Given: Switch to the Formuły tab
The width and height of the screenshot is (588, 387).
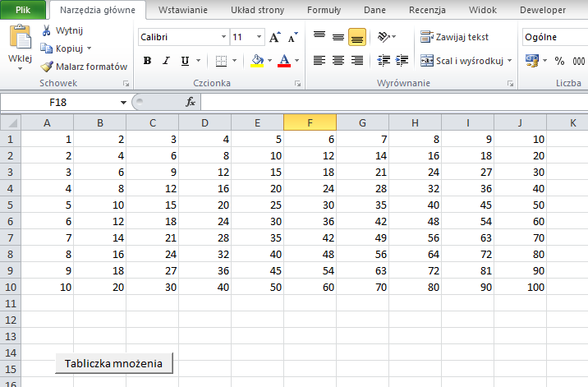Looking at the screenshot, I should click(x=324, y=11).
